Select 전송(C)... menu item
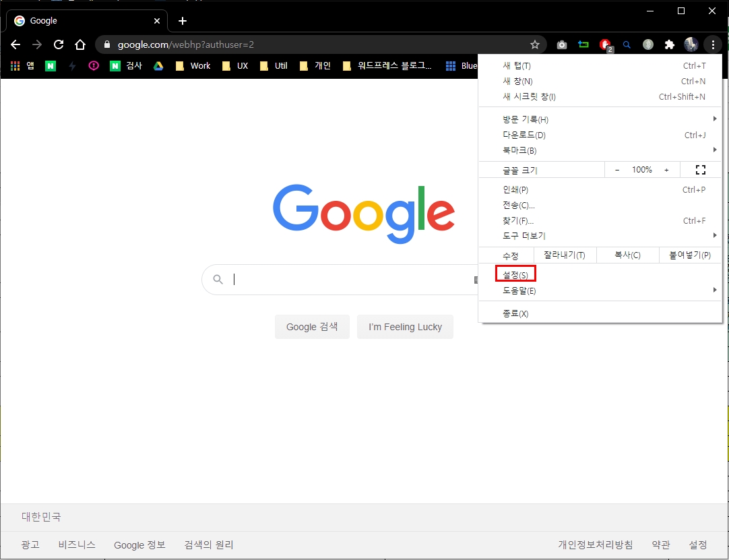The image size is (729, 560). [x=600, y=205]
